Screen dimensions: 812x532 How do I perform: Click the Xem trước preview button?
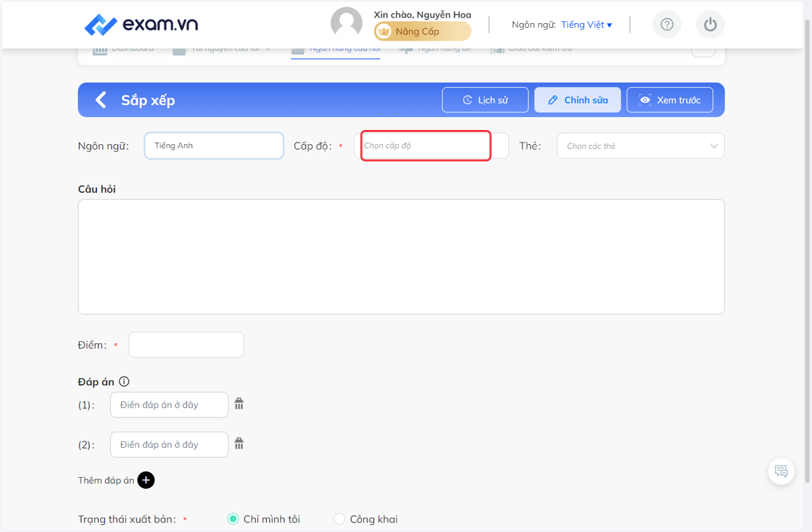pos(670,100)
